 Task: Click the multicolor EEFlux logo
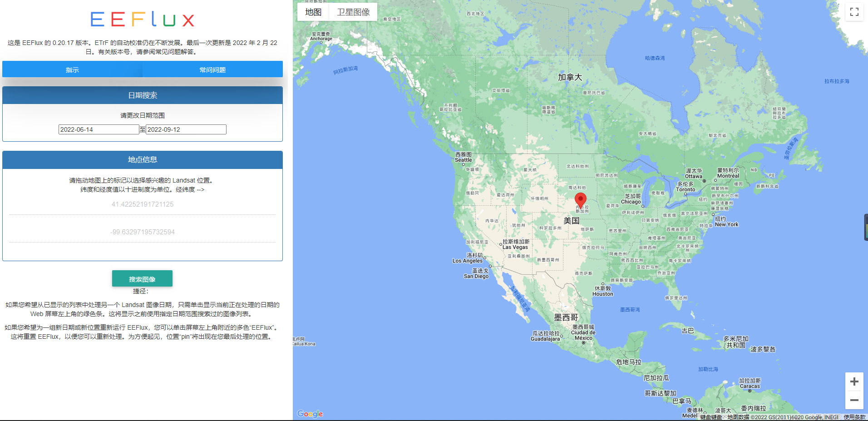(143, 19)
